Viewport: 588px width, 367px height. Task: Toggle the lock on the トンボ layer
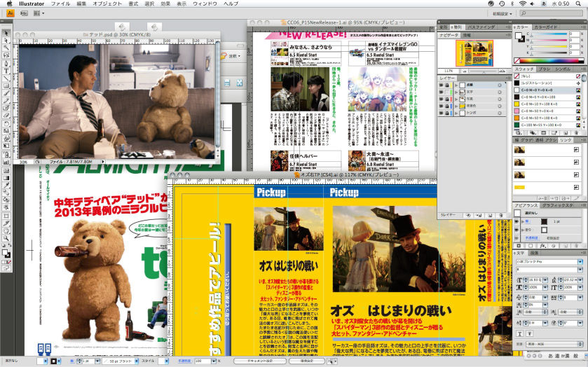point(447,113)
